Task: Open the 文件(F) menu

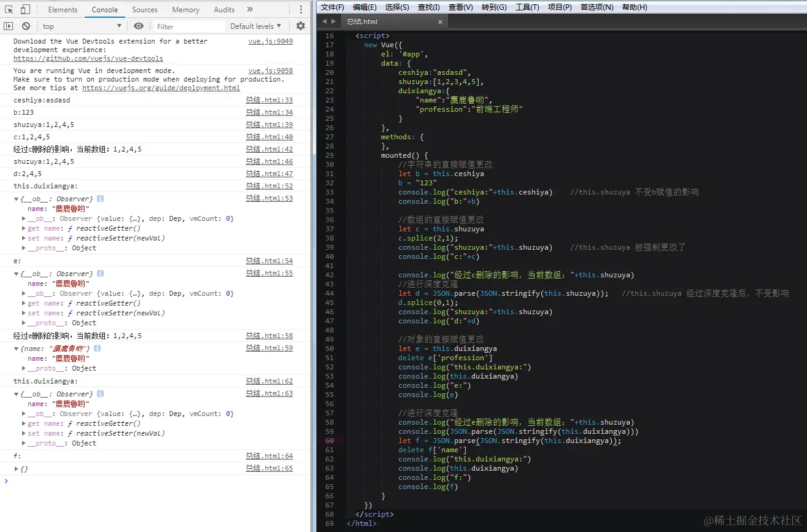Action: click(333, 7)
